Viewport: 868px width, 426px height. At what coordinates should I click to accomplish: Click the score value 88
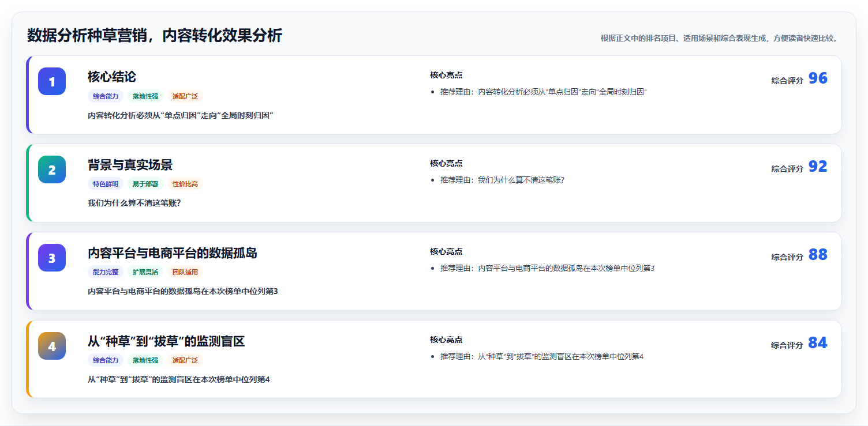tap(818, 255)
